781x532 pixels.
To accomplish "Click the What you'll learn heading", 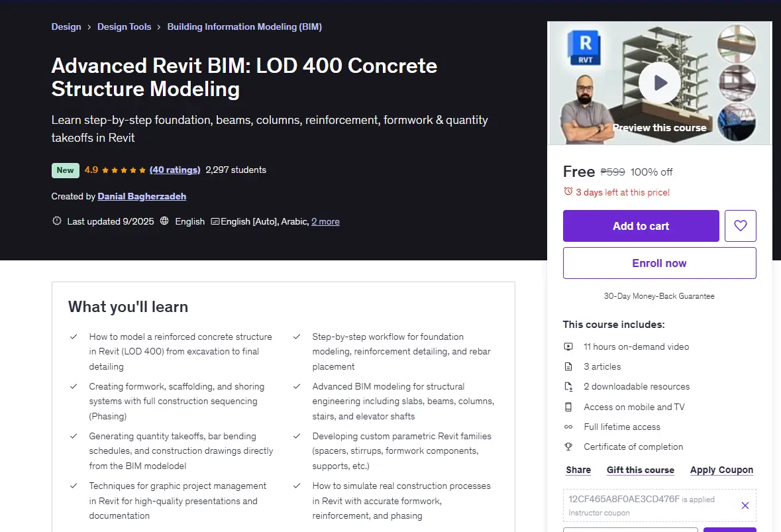I will pyautogui.click(x=128, y=307).
